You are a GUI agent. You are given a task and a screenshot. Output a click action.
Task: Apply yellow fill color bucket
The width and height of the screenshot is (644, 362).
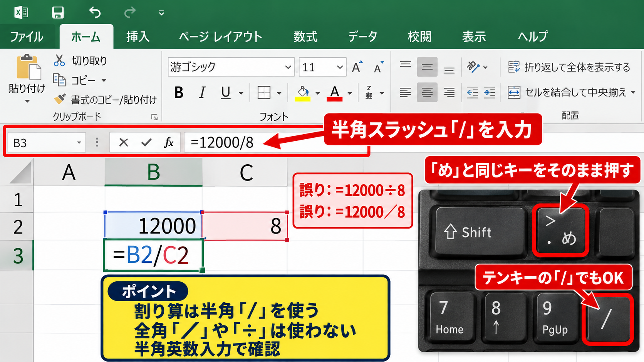(x=303, y=93)
